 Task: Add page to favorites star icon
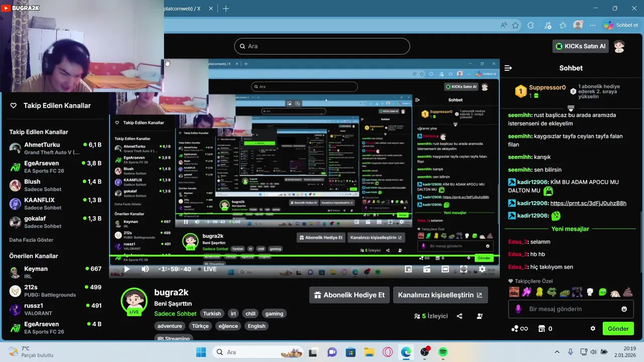click(516, 25)
